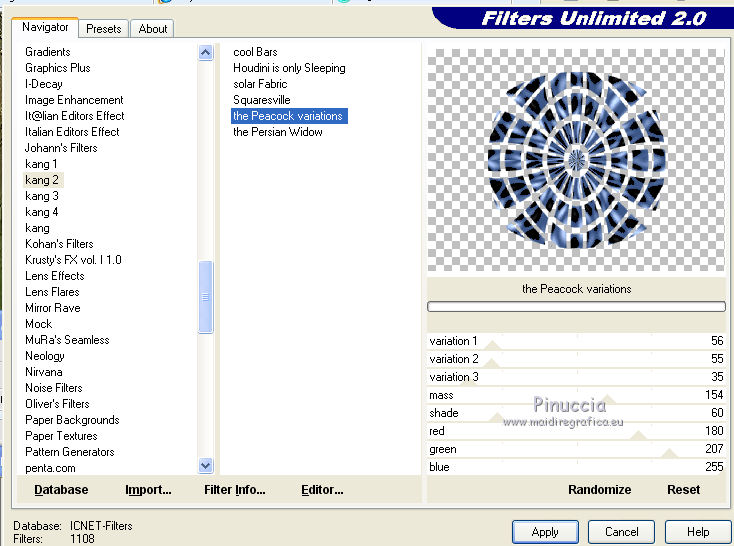Select kang 1 category

[41, 164]
